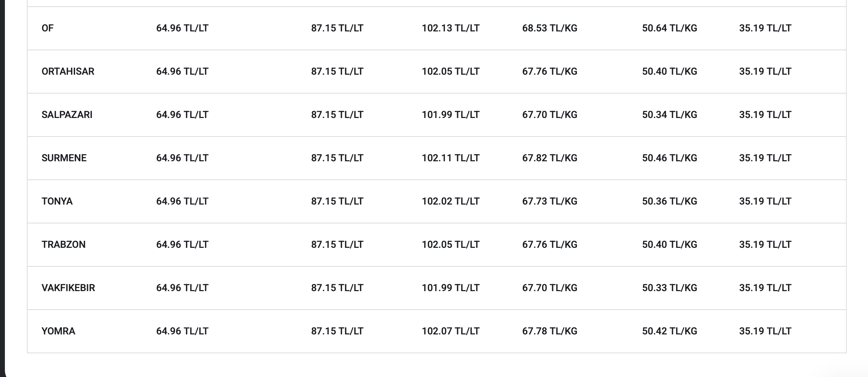Screen dimensions: 868x377
Task: Select the 68.53 TL/KG price value
Action: (550, 28)
